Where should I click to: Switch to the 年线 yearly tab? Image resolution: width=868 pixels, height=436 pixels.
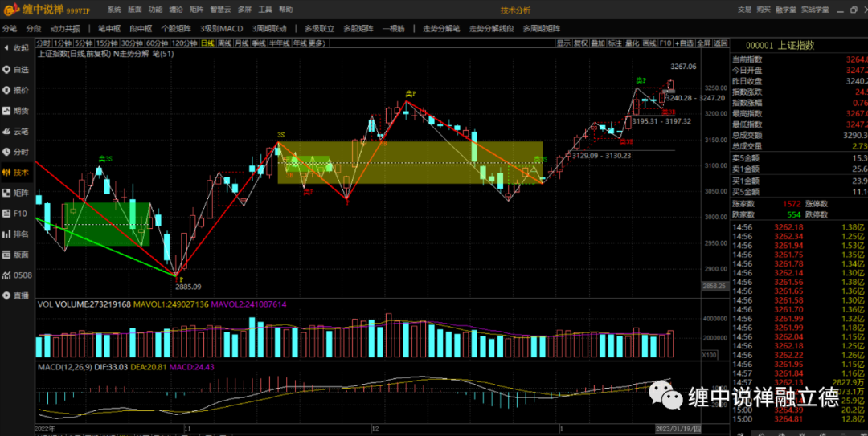tap(300, 43)
